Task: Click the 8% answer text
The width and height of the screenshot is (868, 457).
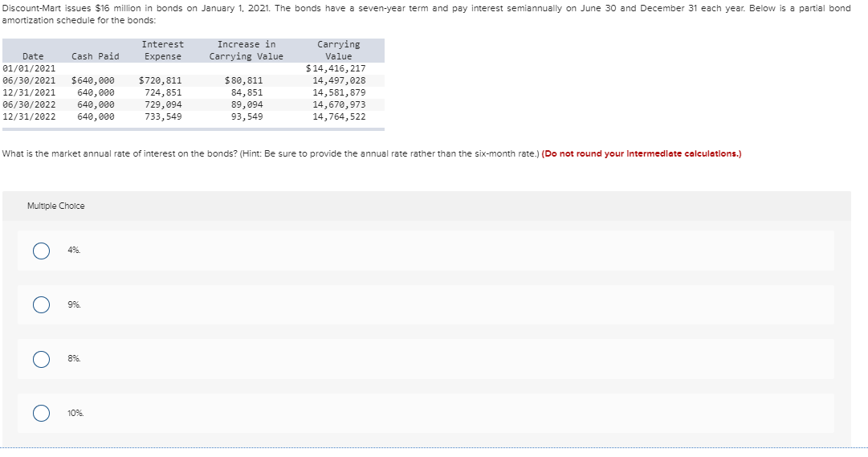Action: [74, 359]
